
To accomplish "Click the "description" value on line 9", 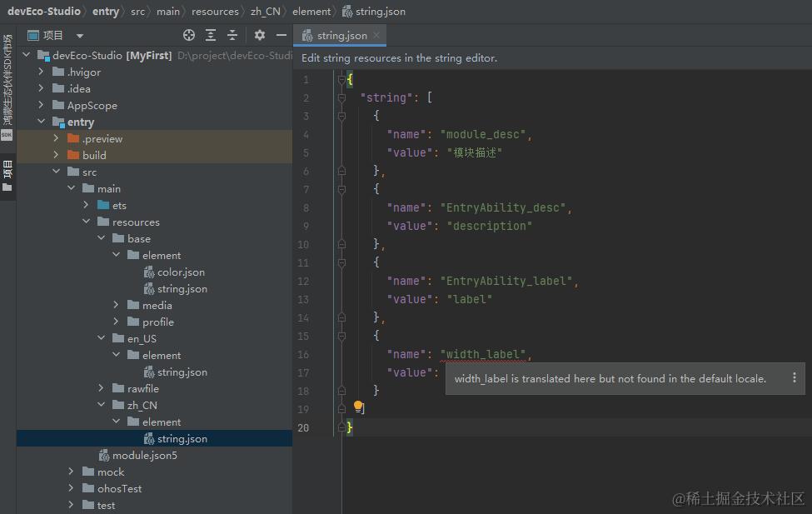I will (x=490, y=226).
